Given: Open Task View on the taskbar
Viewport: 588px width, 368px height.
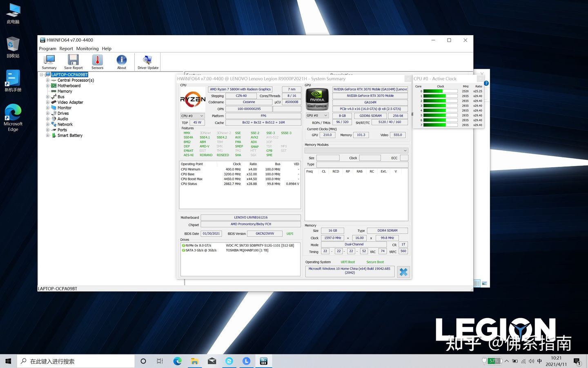Looking at the screenshot, I should point(160,361).
